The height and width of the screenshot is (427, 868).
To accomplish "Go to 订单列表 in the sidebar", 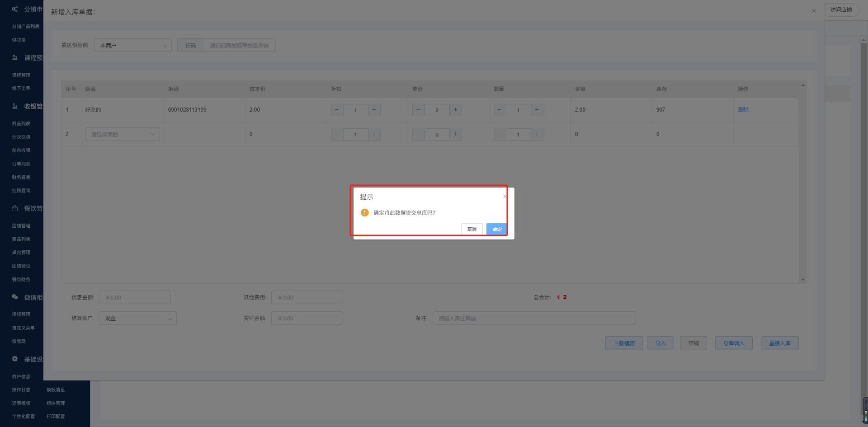I will point(21,164).
